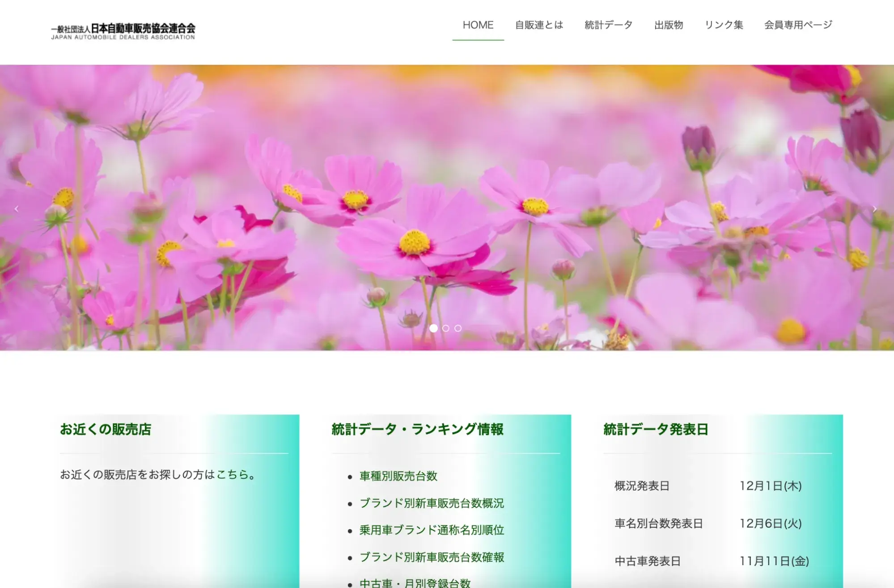
Task: Select the first carousel indicator dot
Action: (x=433, y=328)
